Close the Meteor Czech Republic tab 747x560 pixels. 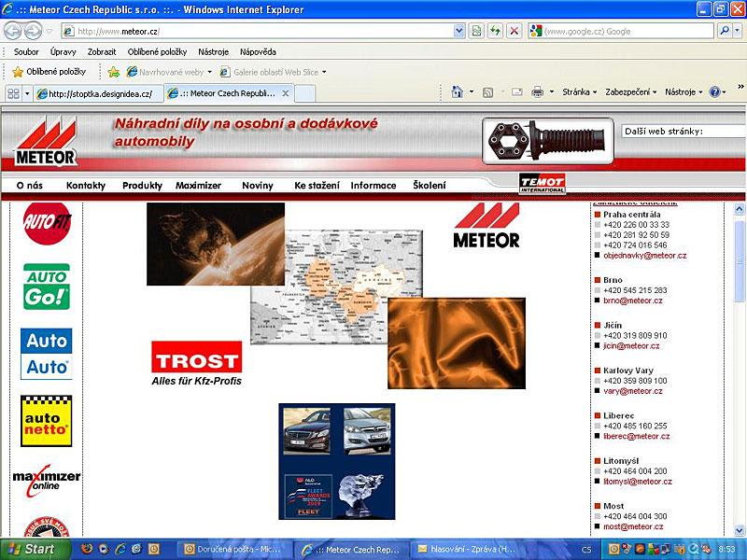286,93
